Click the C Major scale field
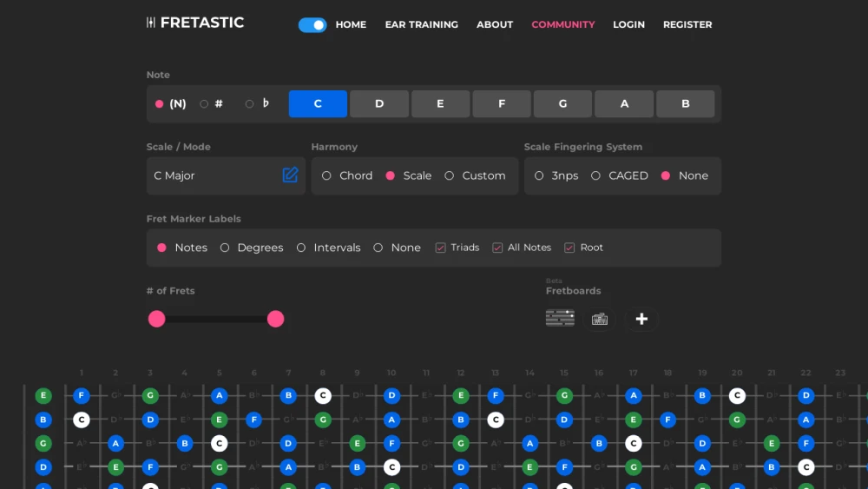 point(226,175)
